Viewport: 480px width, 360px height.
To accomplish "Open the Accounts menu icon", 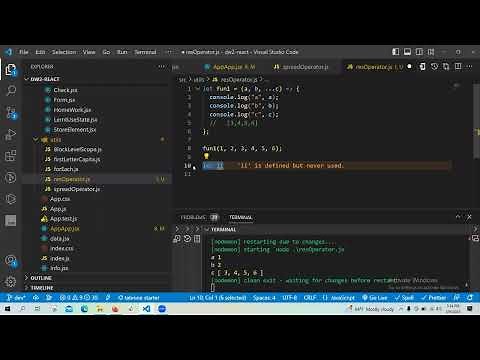I will 11,260.
